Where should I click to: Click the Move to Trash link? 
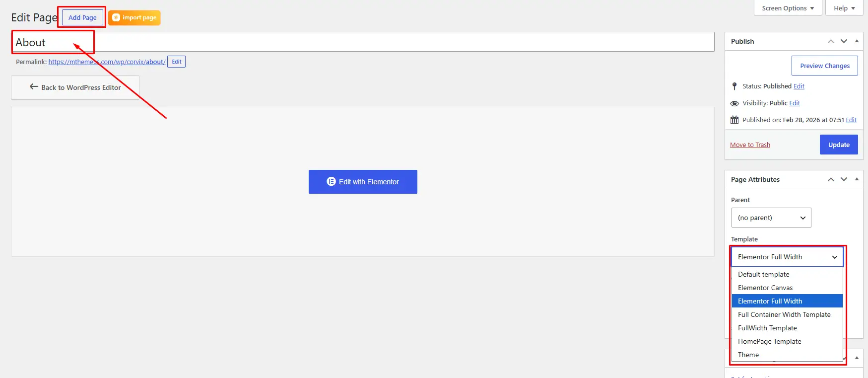tap(750, 145)
